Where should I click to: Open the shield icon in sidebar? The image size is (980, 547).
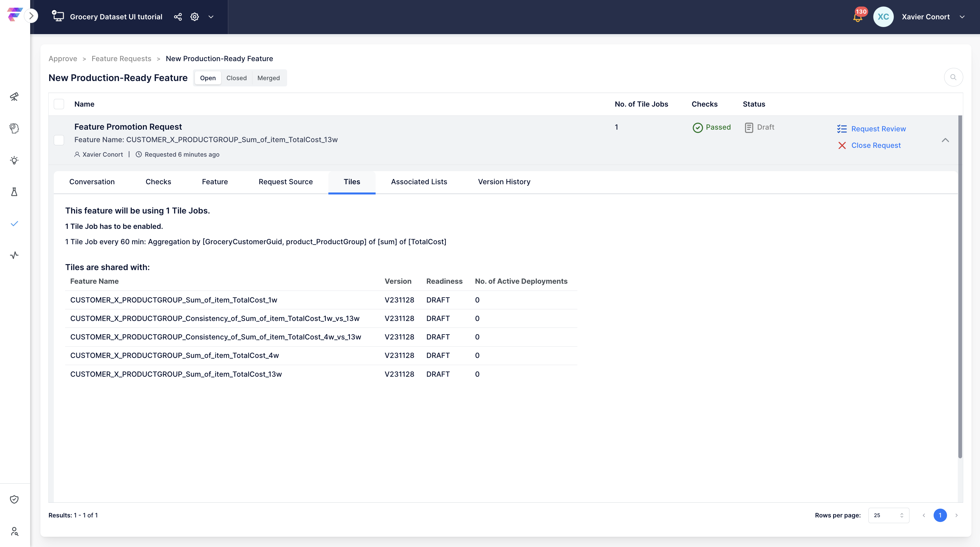[x=15, y=499]
